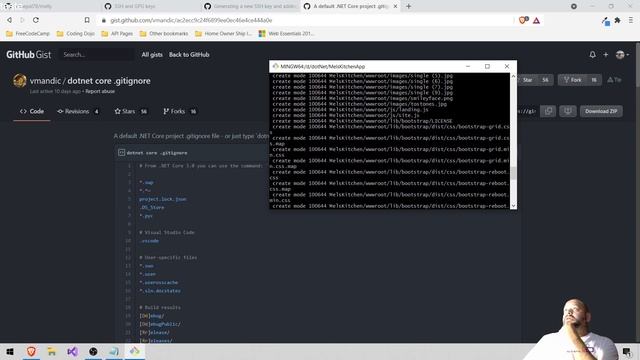Switch to Generating a new SSH key tab
The height and width of the screenshot is (360, 640).
pos(251,6)
